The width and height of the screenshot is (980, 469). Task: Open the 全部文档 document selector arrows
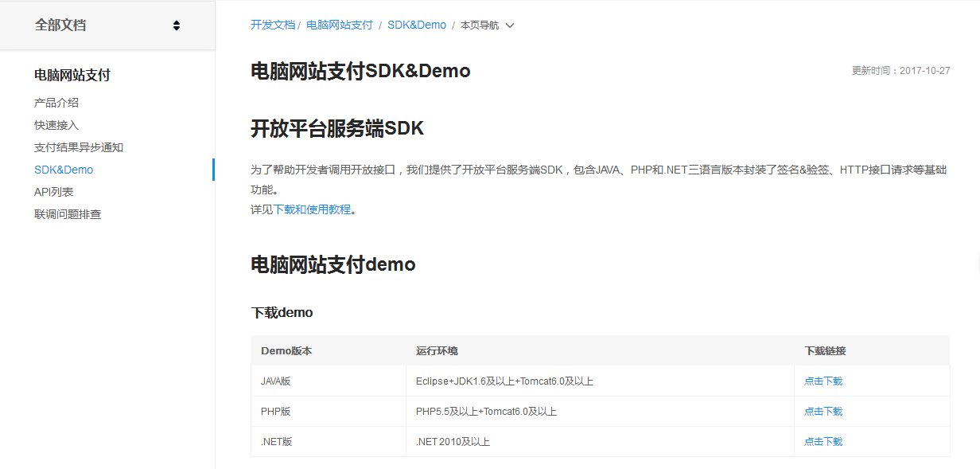tap(177, 25)
